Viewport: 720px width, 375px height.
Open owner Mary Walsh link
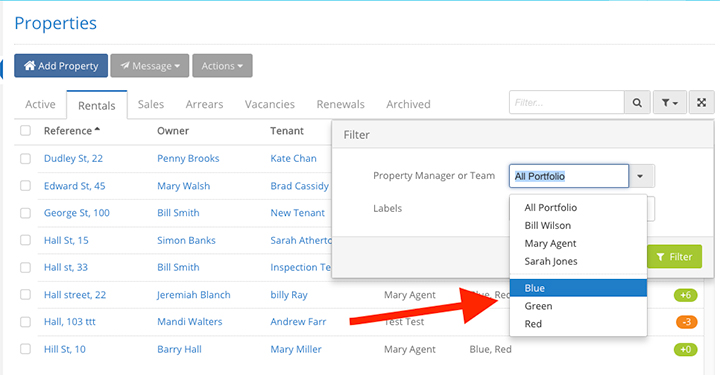point(183,186)
